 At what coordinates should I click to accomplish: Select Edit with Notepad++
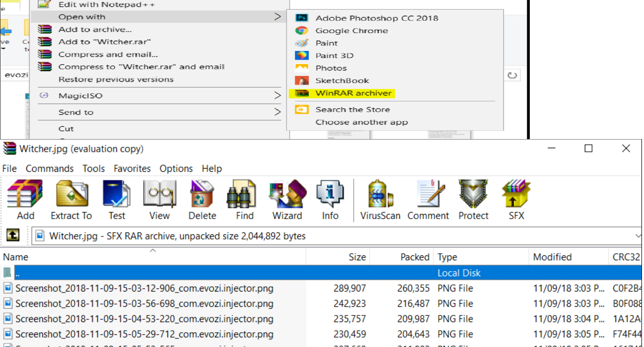click(107, 5)
